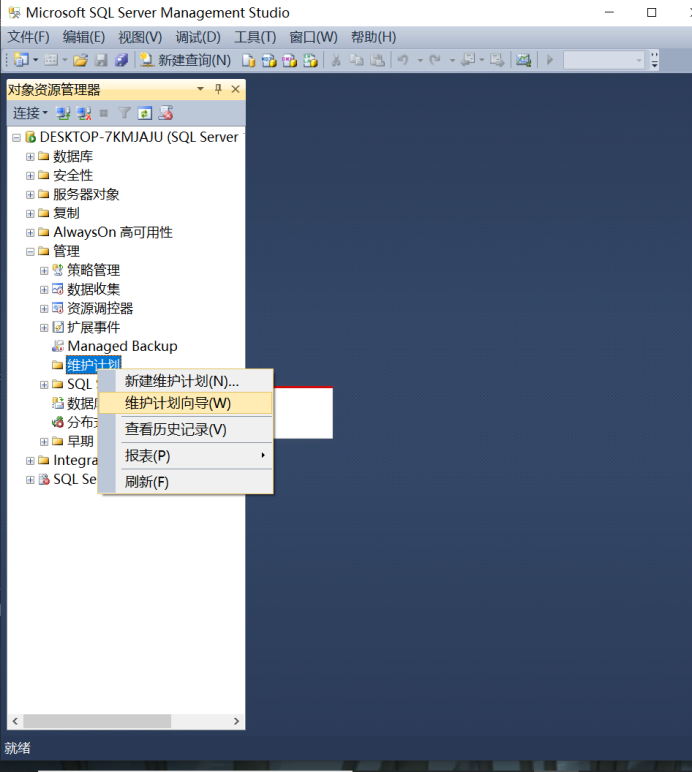
Task: Choose 维护计划向导(W) from context menu
Action: (185, 403)
